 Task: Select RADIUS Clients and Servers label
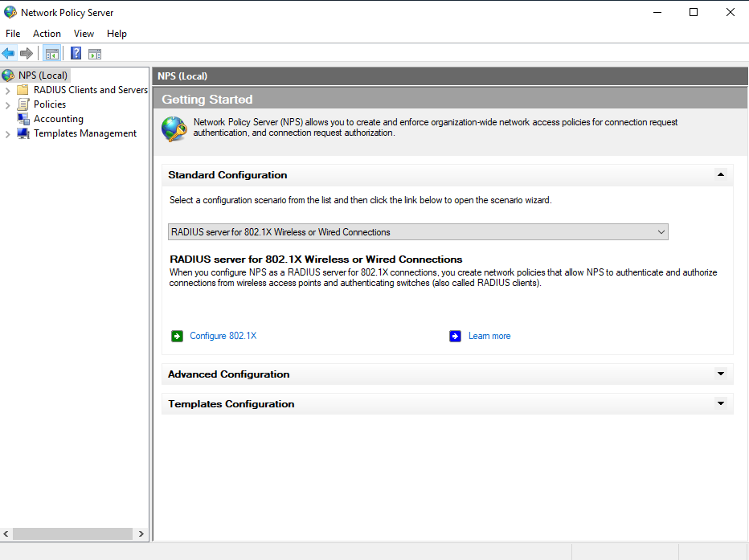(x=90, y=90)
